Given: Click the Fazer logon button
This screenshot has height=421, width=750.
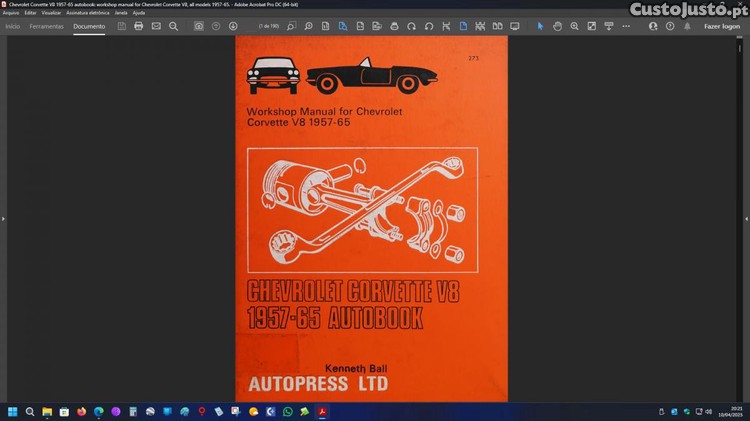Looking at the screenshot, I should (722, 26).
